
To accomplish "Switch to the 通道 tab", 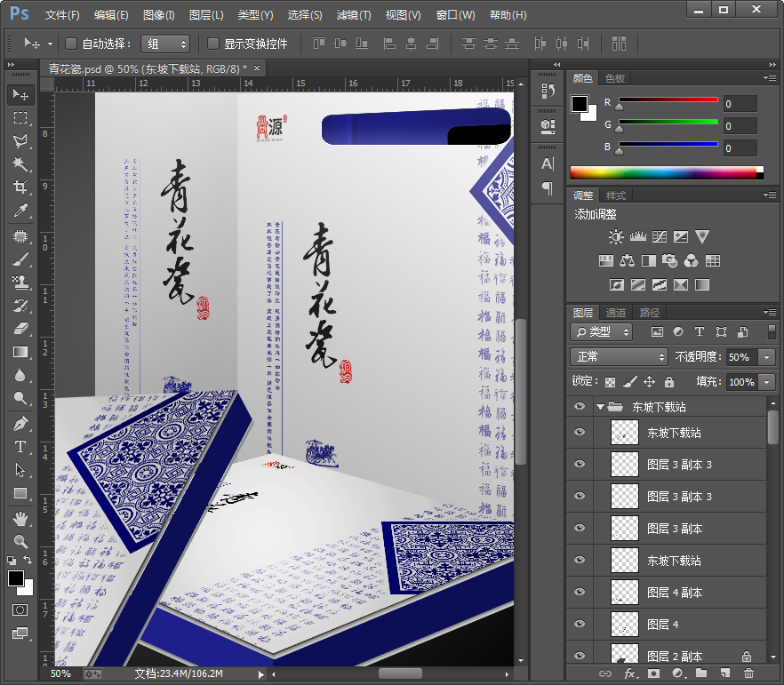I will pyautogui.click(x=616, y=313).
